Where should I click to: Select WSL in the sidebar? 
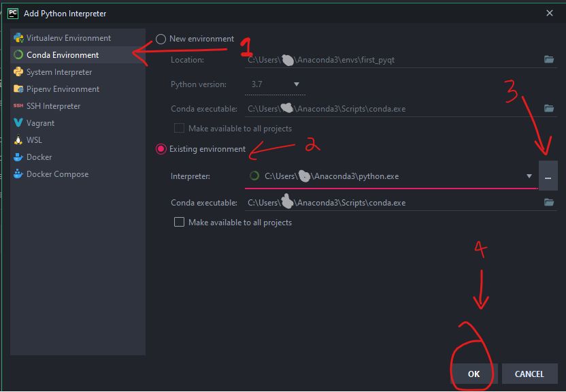78,140
